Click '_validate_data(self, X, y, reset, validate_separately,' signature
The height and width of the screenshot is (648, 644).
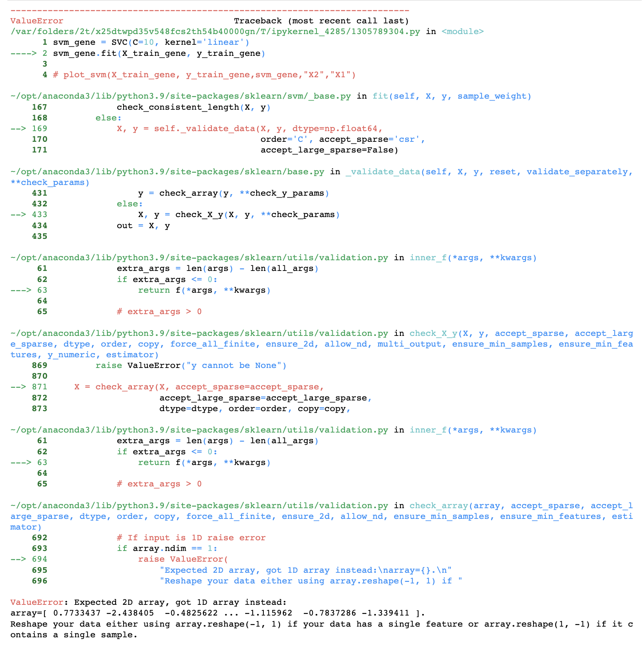click(489, 172)
